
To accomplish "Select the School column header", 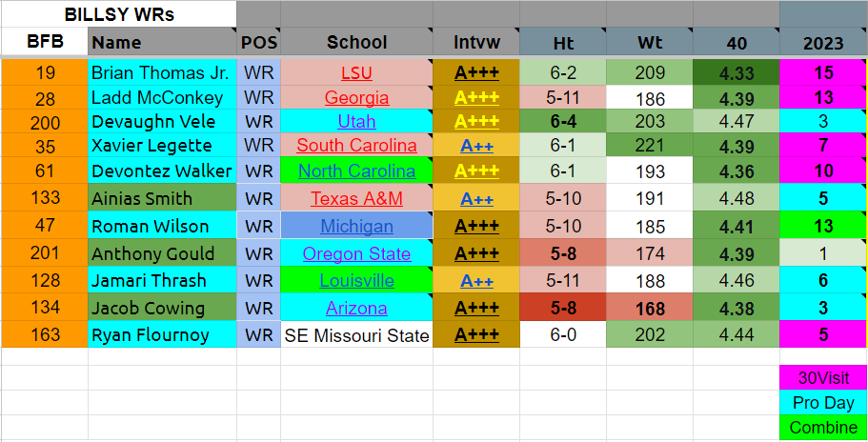I will point(356,42).
